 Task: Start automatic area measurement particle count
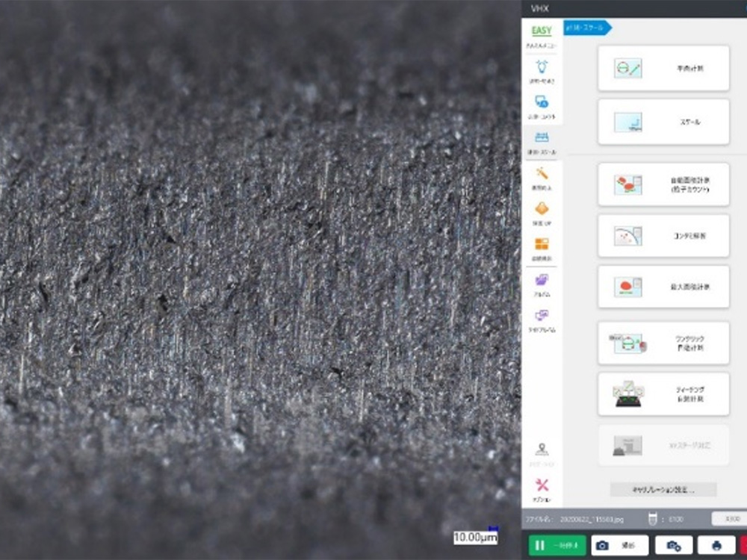tap(663, 185)
